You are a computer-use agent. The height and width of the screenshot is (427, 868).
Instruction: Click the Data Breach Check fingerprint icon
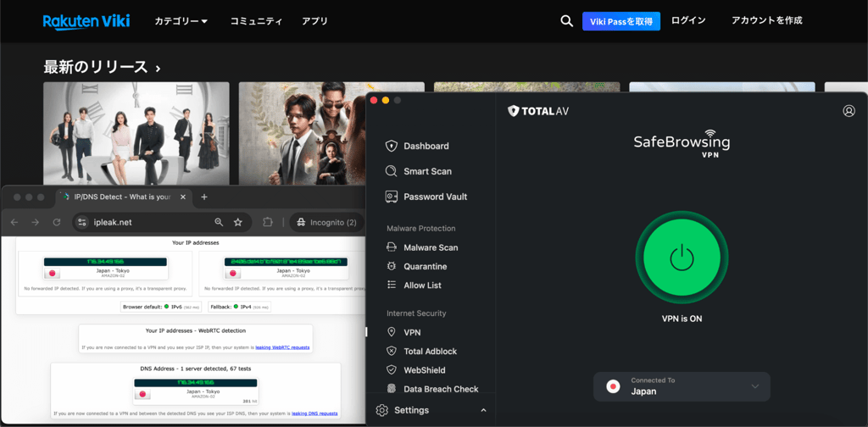[x=392, y=388]
